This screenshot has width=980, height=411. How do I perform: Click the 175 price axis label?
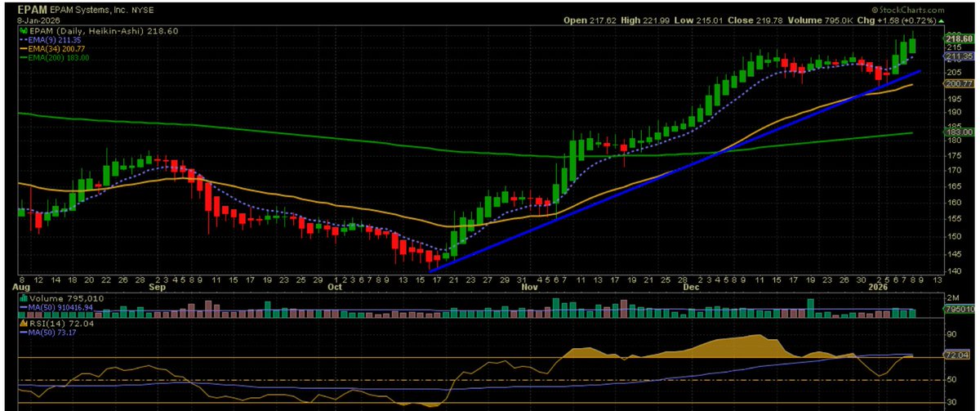[952, 155]
